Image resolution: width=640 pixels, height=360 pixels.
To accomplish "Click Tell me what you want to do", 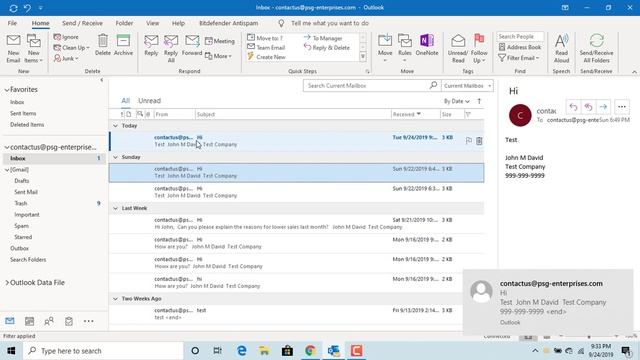I will point(330,23).
